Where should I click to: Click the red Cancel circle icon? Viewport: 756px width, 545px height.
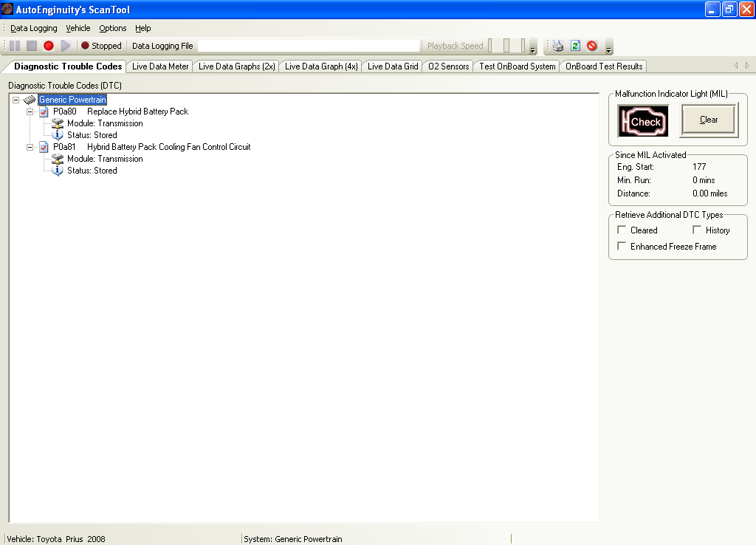592,46
